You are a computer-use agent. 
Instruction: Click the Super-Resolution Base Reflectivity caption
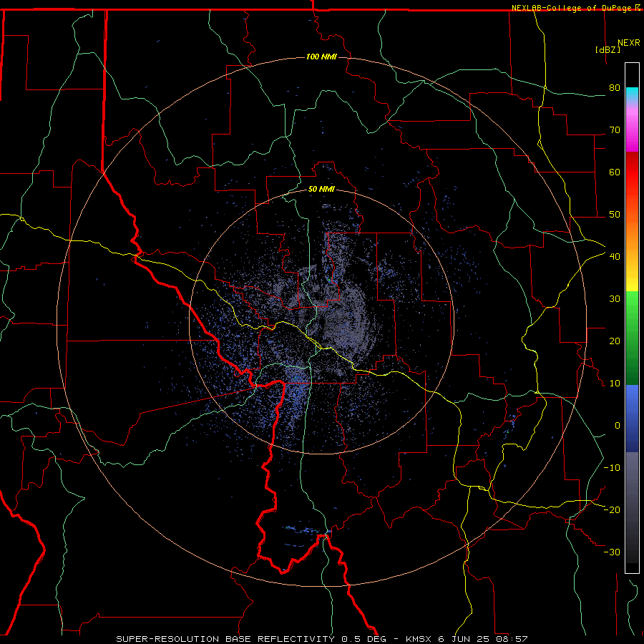pos(321,639)
